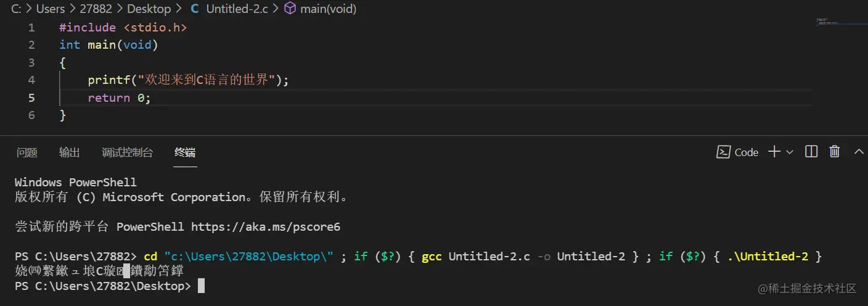This screenshot has height=306, width=868.
Task: Select the Code terminal profile icon
Action: pos(724,152)
